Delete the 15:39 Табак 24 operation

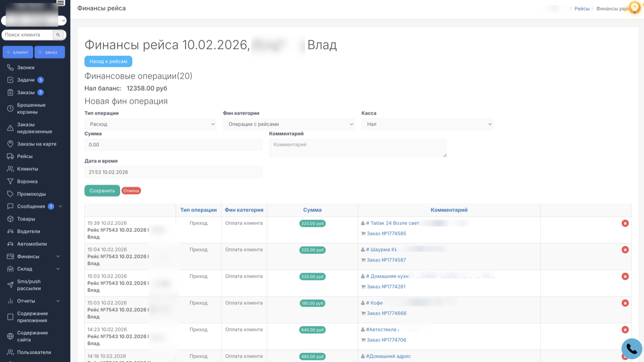(625, 223)
